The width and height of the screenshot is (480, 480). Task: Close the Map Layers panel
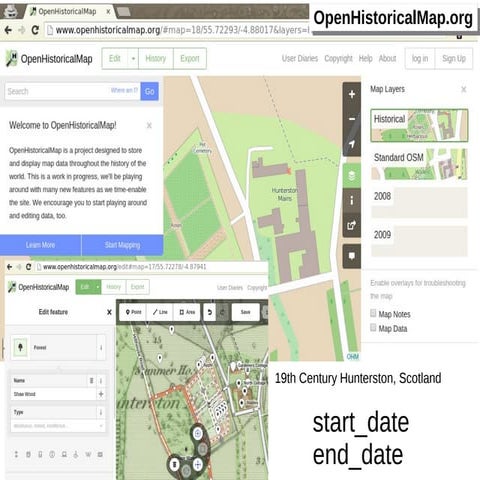tap(463, 89)
